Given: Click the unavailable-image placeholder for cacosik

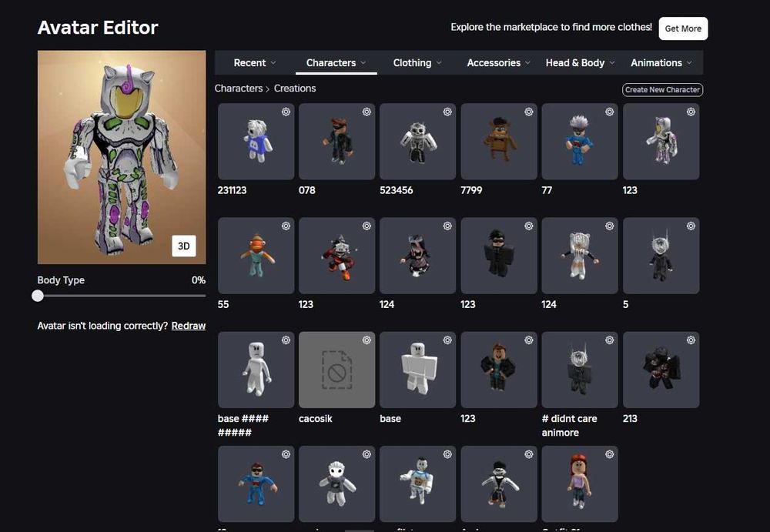Looking at the screenshot, I should [337, 370].
